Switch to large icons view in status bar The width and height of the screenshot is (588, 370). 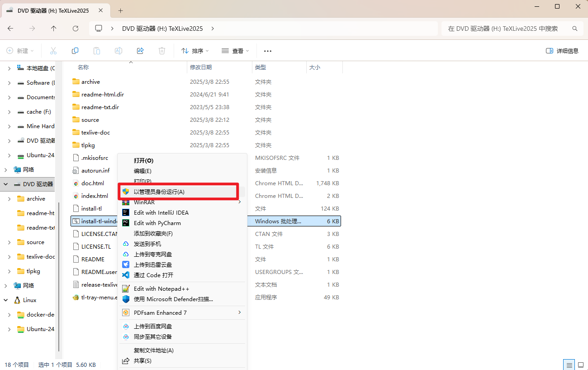click(x=580, y=365)
